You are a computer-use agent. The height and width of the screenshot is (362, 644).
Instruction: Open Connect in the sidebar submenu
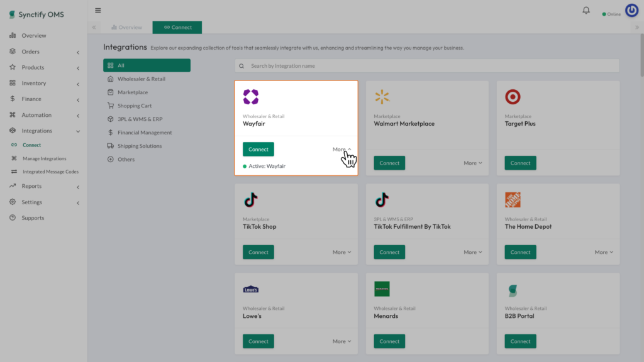tap(31, 145)
